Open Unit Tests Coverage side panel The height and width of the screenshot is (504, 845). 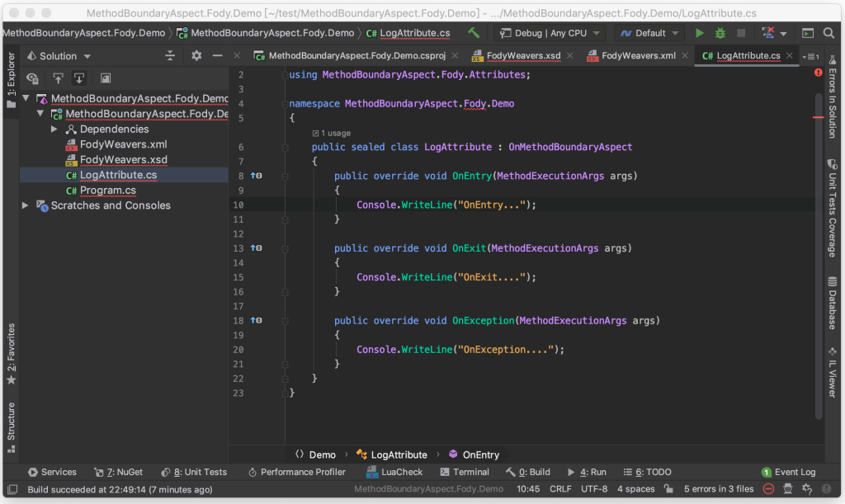point(832,209)
